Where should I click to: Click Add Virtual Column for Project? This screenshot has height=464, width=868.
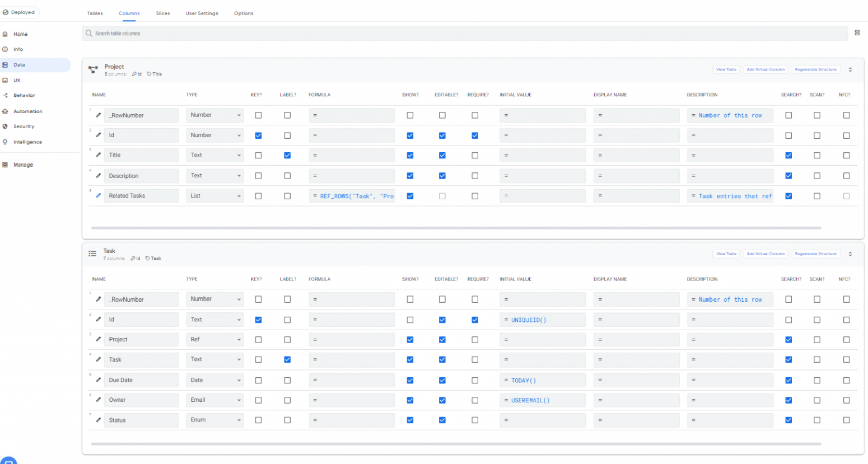tap(766, 69)
